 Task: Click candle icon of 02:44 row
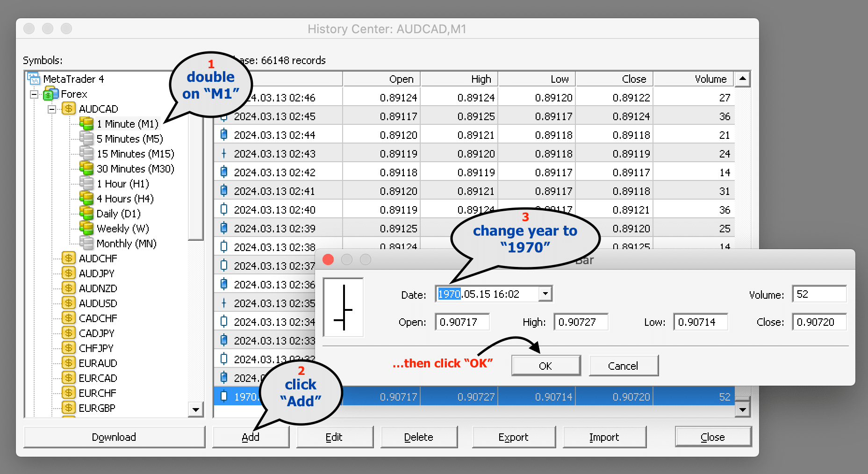224,135
